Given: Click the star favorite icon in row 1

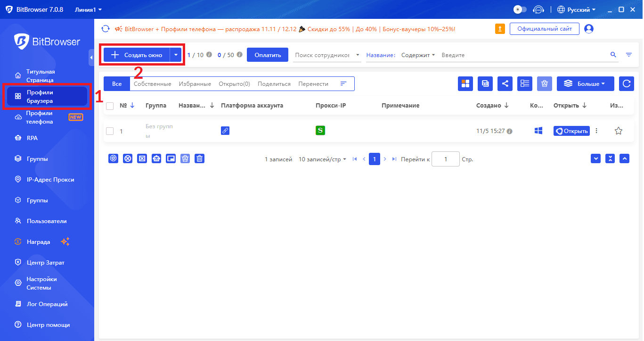Looking at the screenshot, I should [619, 131].
